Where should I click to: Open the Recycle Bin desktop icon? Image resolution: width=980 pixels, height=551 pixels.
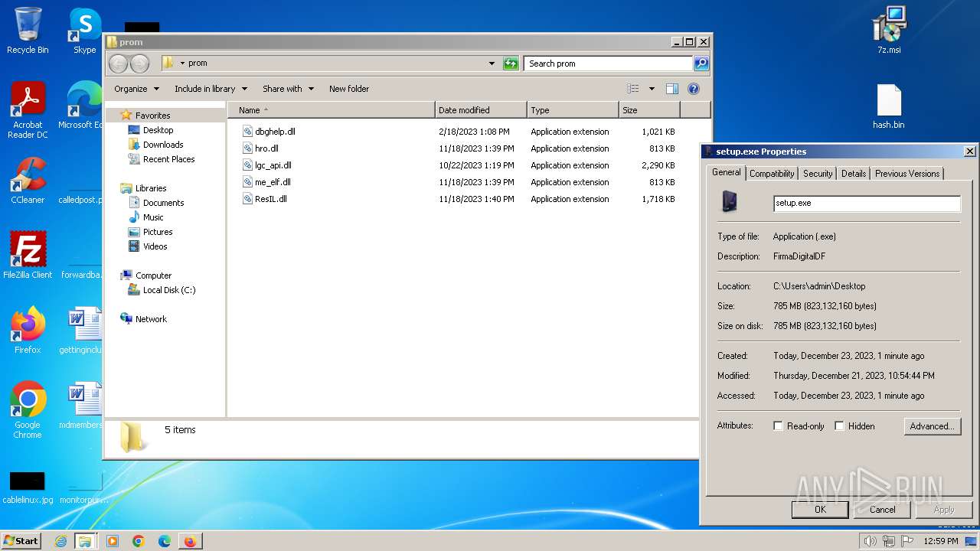pyautogui.click(x=28, y=31)
